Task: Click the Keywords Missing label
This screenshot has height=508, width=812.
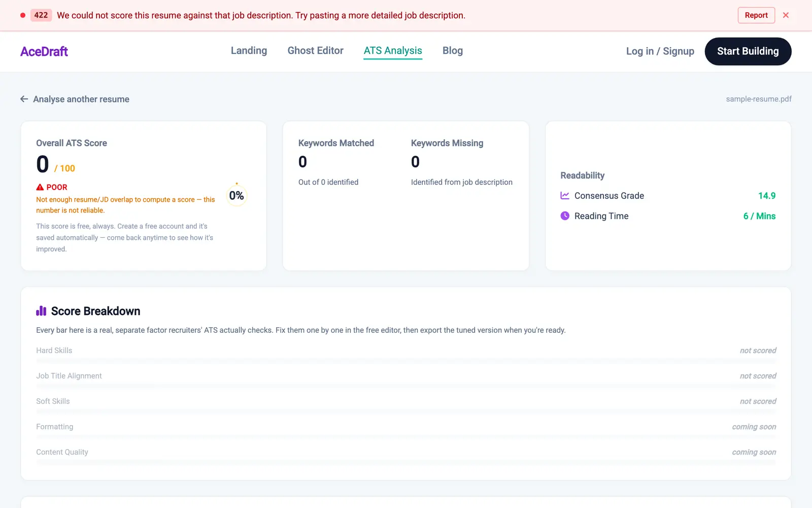Action: coord(447,143)
